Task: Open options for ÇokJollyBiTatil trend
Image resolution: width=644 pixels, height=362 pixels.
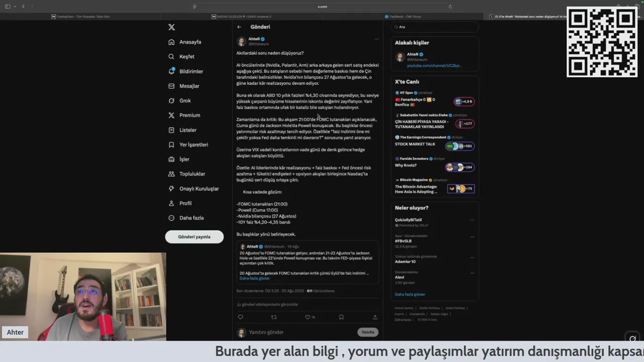Action: [472, 220]
